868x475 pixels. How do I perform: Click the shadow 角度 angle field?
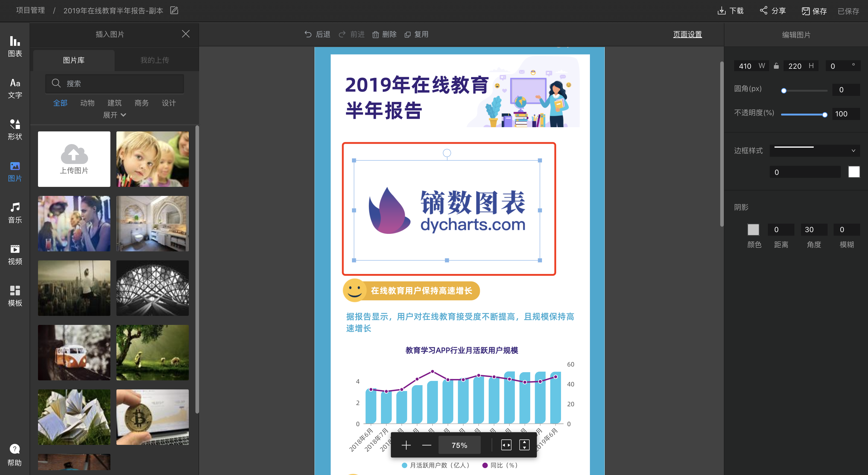814,230
